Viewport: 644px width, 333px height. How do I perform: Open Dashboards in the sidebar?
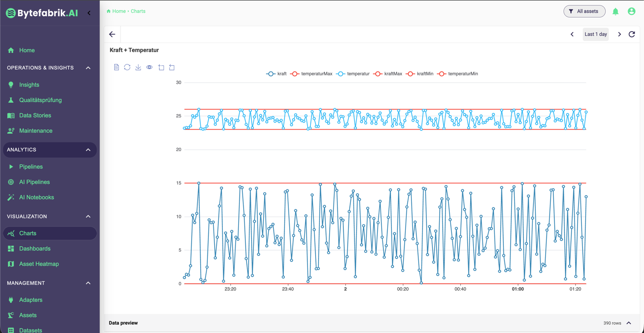click(x=34, y=249)
